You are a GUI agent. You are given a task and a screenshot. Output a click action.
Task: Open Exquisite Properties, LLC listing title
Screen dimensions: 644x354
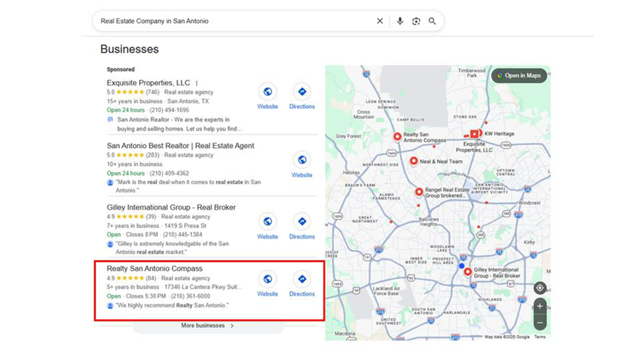click(x=148, y=83)
